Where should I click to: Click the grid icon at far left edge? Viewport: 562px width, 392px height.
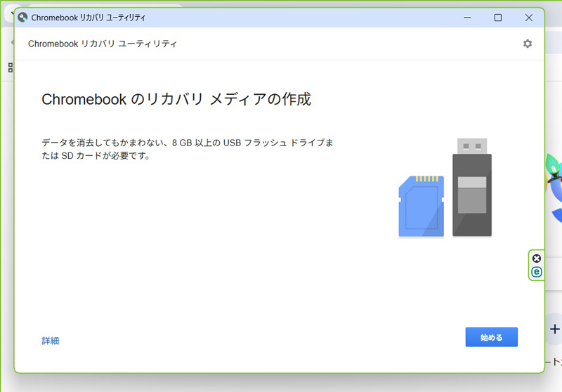[10, 67]
